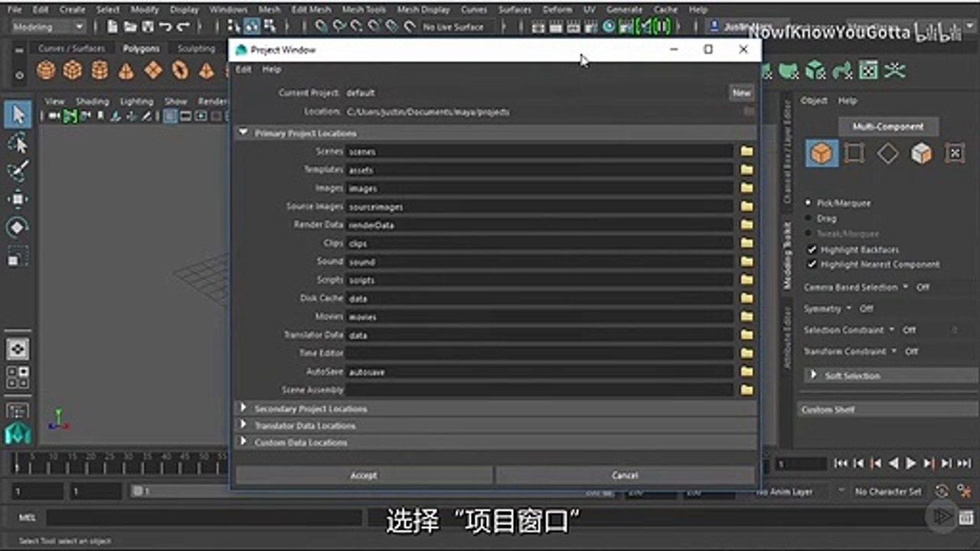
Task: Click the MEL command line input
Action: [204, 517]
